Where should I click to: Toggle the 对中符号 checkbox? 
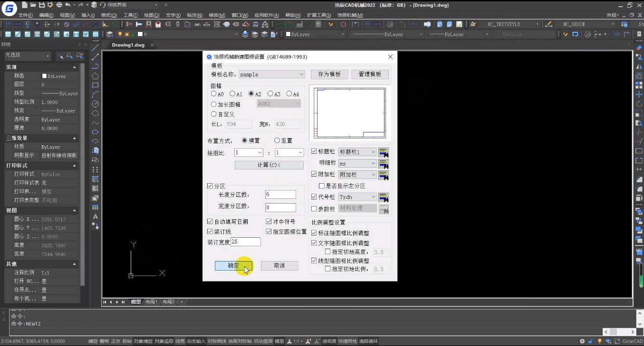point(269,222)
